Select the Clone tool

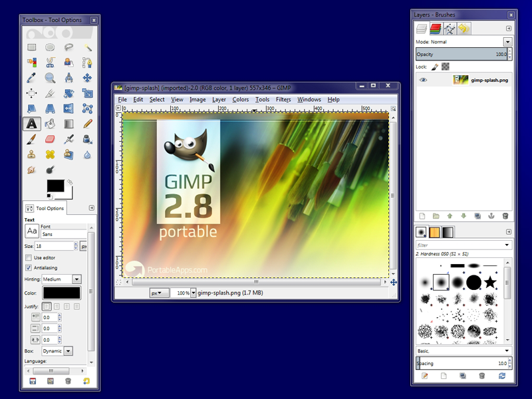[31, 154]
